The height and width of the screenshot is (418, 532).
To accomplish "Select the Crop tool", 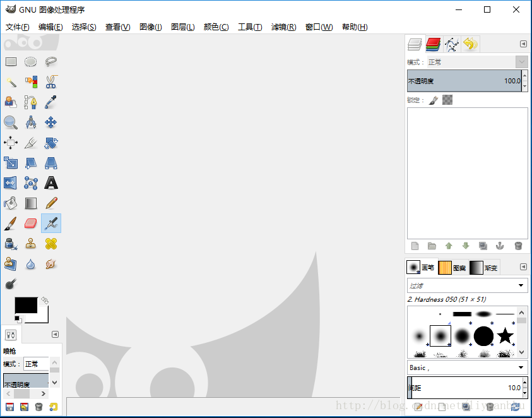I will pos(30,143).
